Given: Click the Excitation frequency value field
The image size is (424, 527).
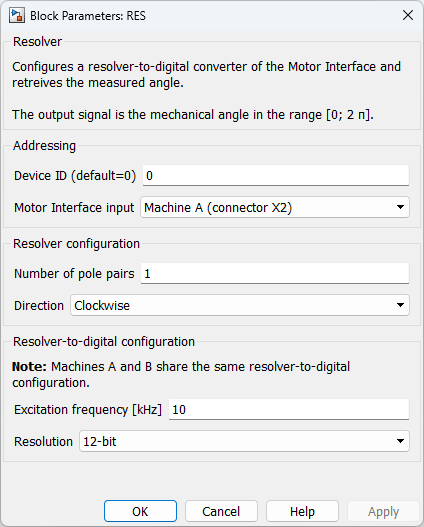Looking at the screenshot, I should 289,409.
